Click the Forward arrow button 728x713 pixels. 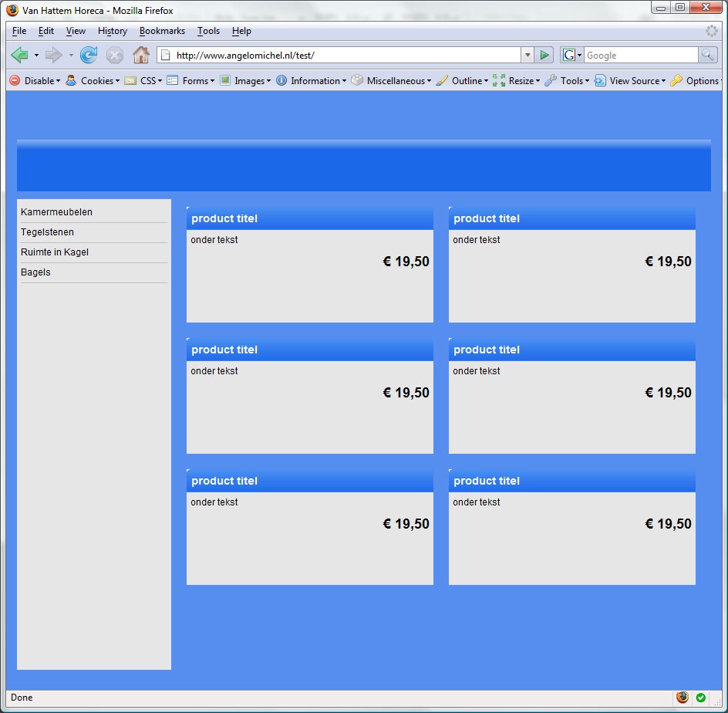pyautogui.click(x=54, y=56)
